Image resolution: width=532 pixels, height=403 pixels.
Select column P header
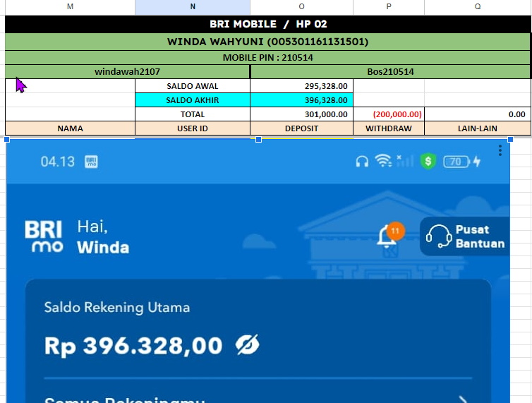[x=389, y=7]
